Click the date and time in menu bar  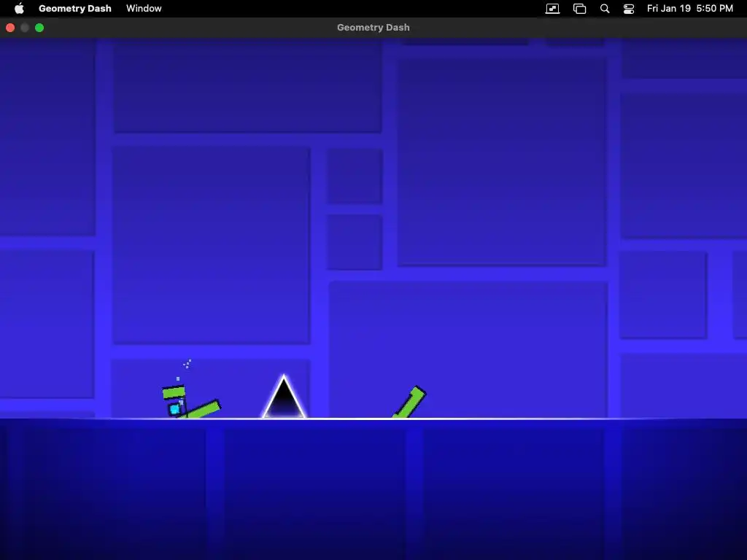click(690, 8)
